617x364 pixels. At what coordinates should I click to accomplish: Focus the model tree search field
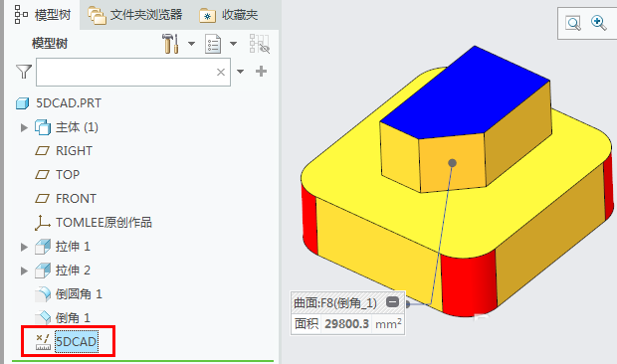click(x=133, y=72)
